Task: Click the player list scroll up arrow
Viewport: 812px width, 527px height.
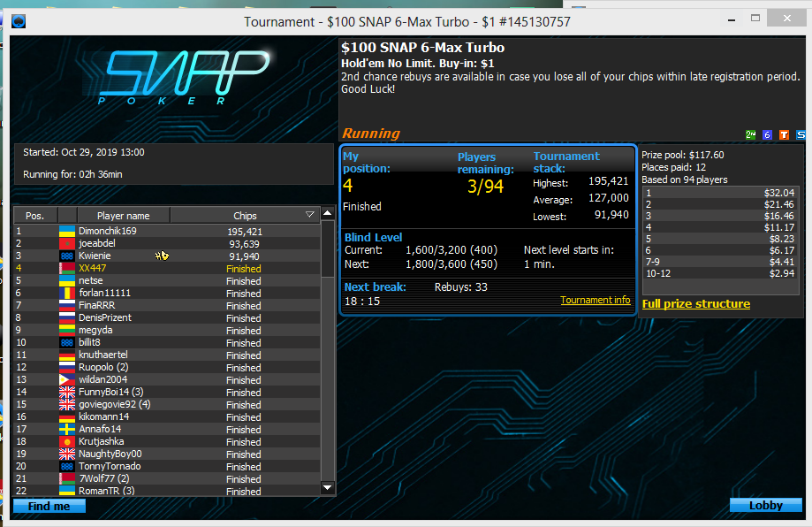Action: [327, 213]
